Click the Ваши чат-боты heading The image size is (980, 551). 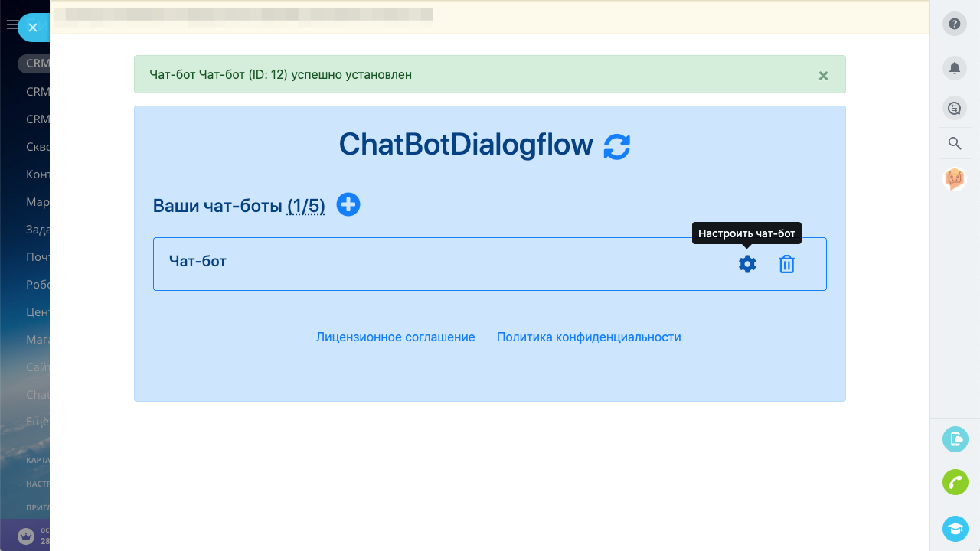coord(217,206)
